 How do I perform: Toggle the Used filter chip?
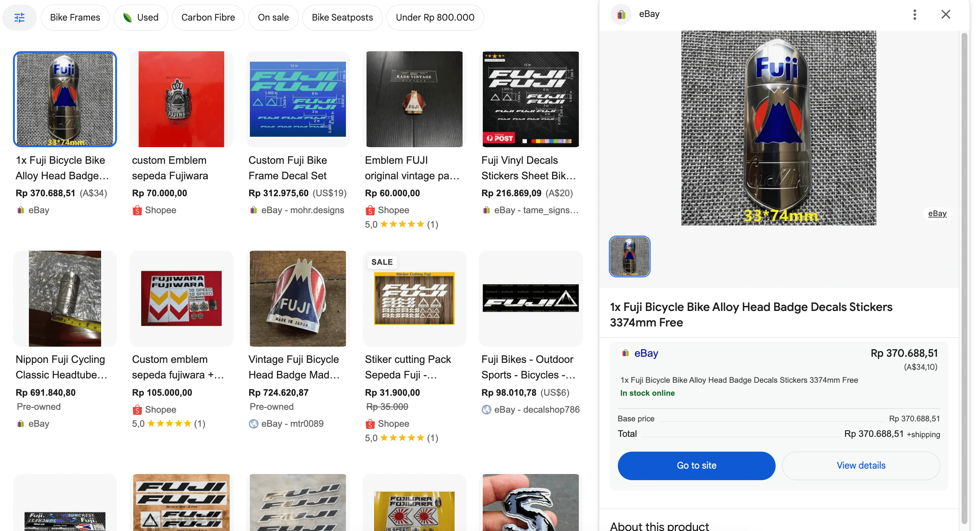[141, 17]
